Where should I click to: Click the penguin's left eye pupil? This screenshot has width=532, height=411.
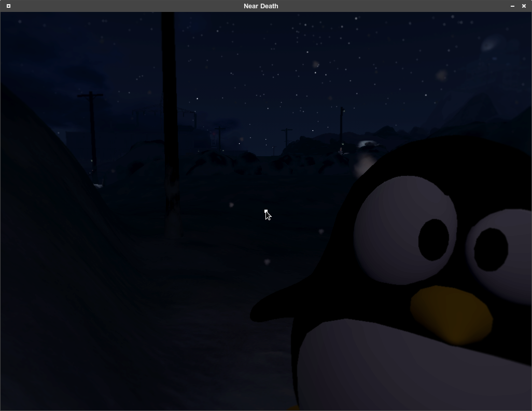click(x=433, y=240)
